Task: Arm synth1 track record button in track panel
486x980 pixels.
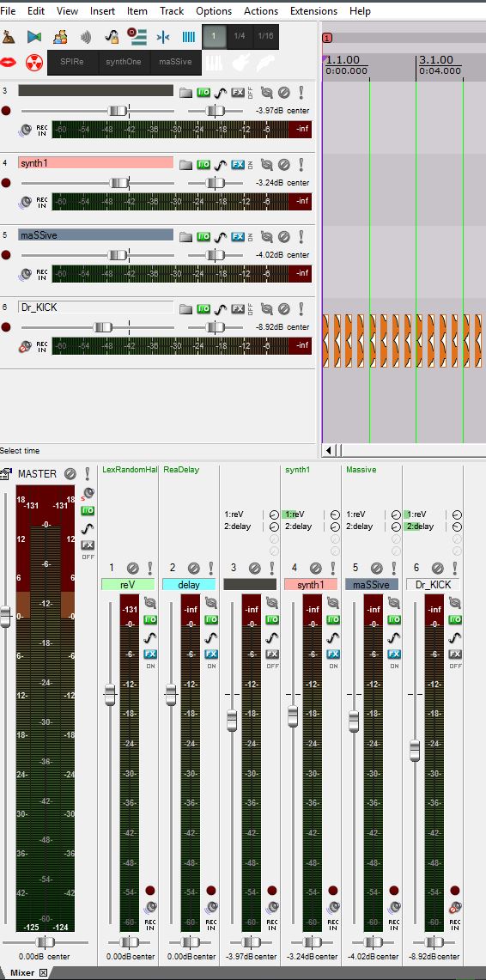Action: coord(6,182)
